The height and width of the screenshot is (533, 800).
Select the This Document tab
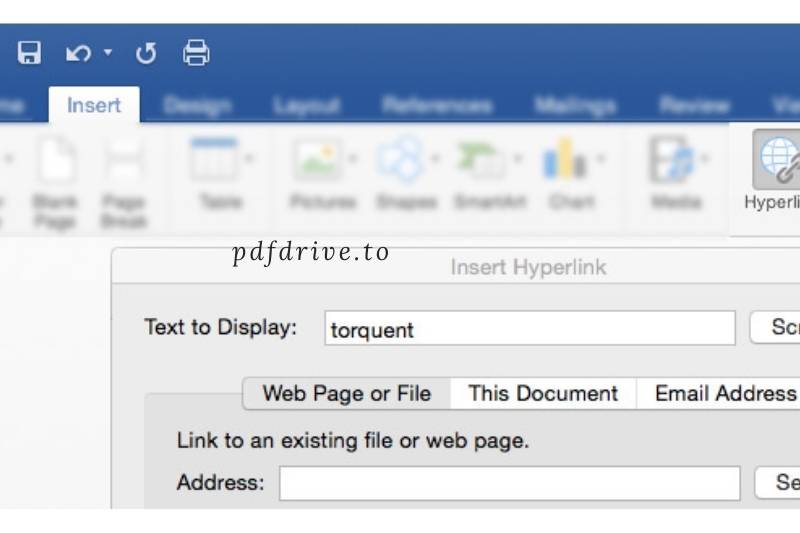543,393
